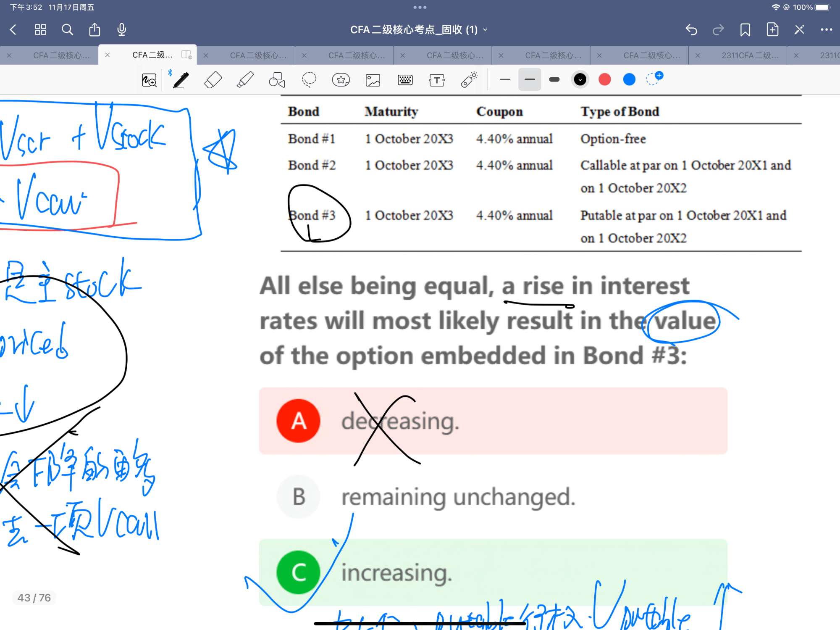Select the Text box tool
Screen dimensions: 840x630
click(x=437, y=80)
